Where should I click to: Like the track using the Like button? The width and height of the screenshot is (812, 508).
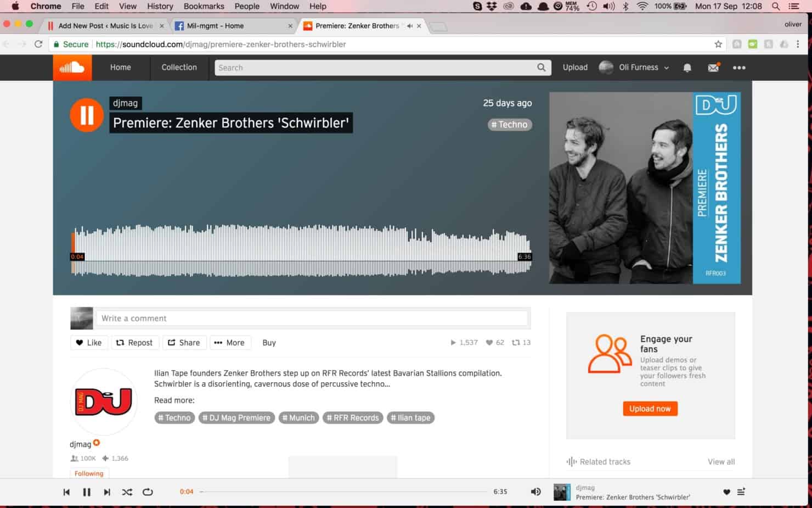coord(89,343)
